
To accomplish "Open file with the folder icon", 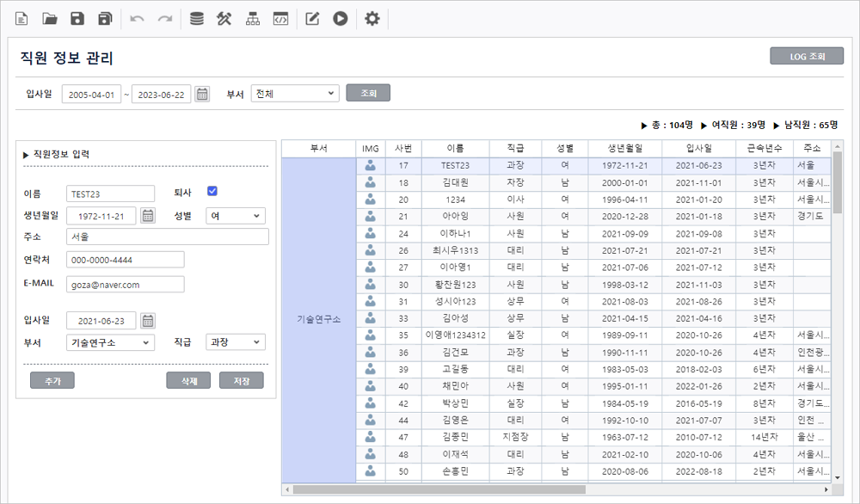I will (x=50, y=19).
